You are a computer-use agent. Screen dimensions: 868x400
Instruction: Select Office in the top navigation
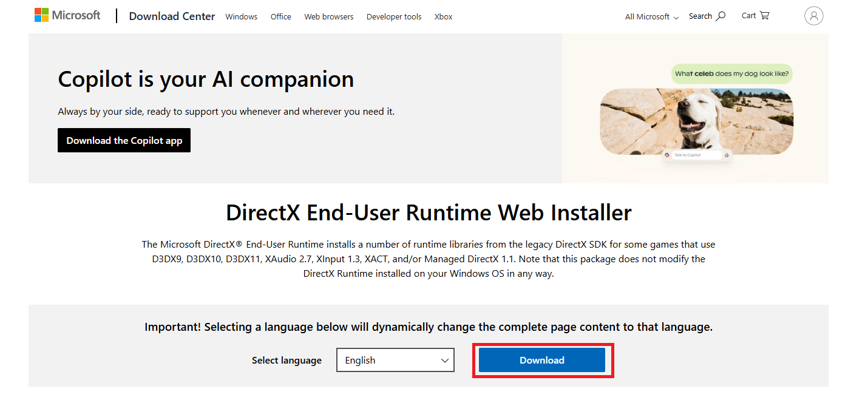280,16
